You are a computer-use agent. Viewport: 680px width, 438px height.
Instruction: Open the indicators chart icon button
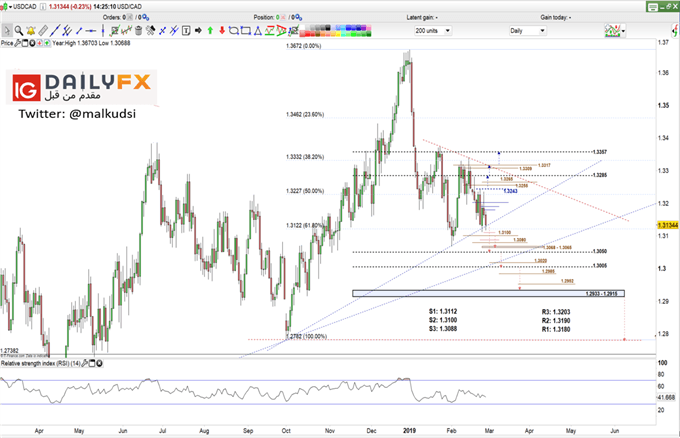(x=612, y=30)
